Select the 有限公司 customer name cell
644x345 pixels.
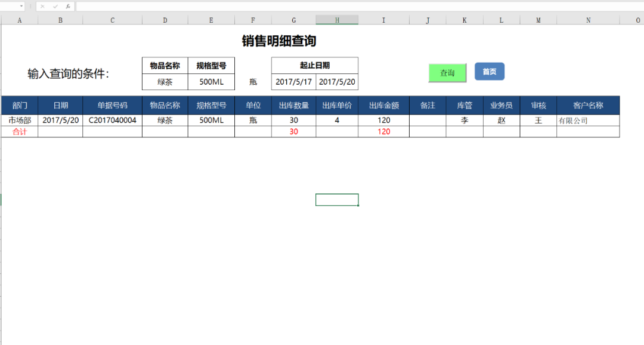click(x=588, y=121)
